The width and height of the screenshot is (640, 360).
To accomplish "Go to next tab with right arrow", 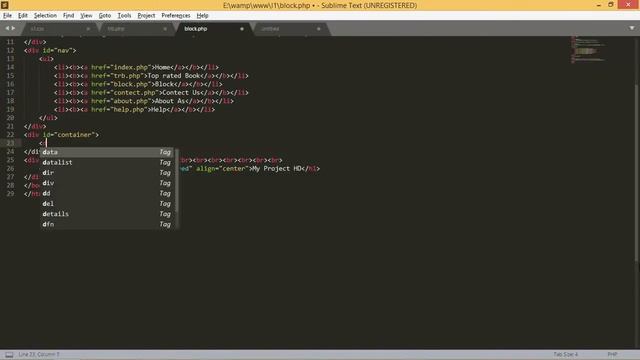I will pyautogui.click(x=13, y=28).
